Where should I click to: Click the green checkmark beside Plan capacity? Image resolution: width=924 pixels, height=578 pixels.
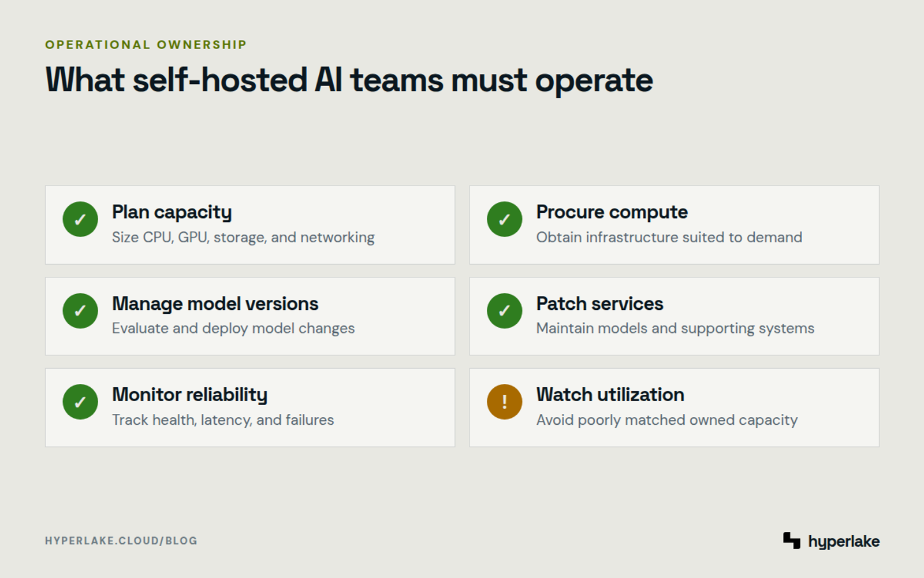point(80,219)
